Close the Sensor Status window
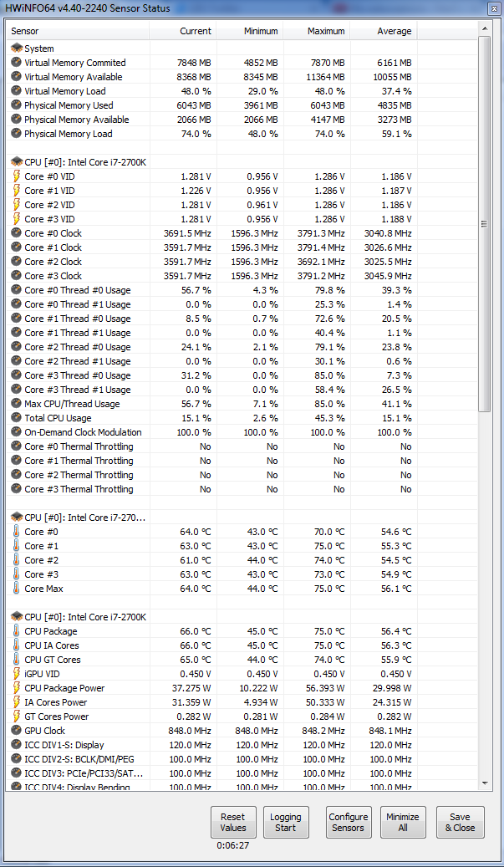The image size is (504, 867). (x=493, y=8)
